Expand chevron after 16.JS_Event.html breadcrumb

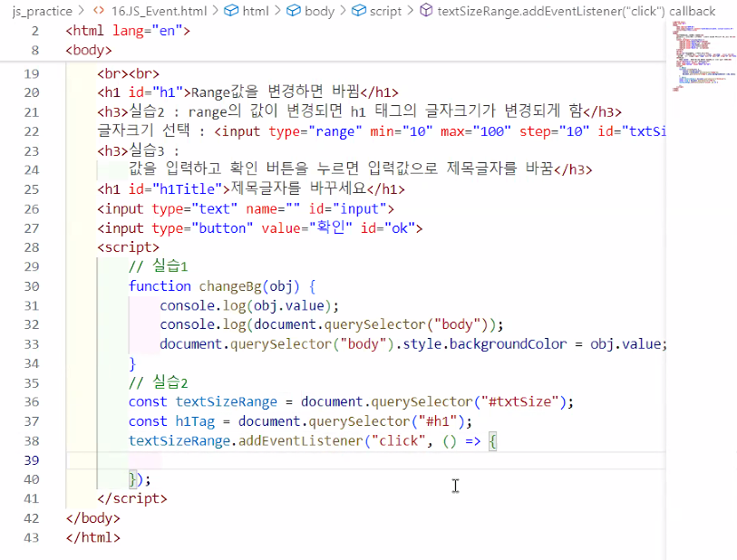tap(215, 10)
